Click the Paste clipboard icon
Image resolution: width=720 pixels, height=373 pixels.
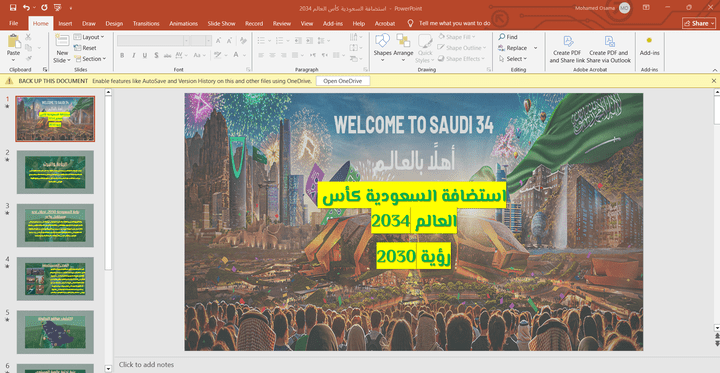[14, 41]
